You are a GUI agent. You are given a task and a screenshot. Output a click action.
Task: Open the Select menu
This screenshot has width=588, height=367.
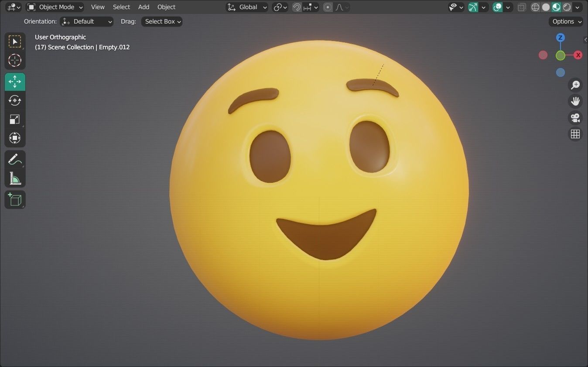tap(121, 7)
